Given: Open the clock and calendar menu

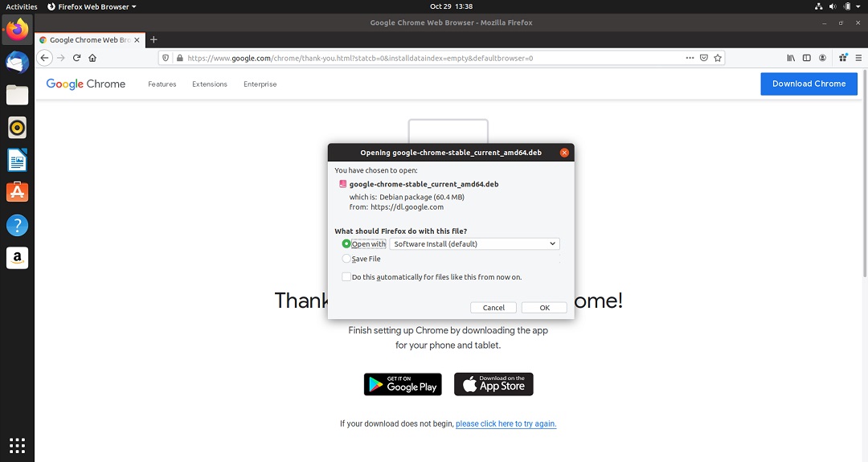Looking at the screenshot, I should (451, 6).
